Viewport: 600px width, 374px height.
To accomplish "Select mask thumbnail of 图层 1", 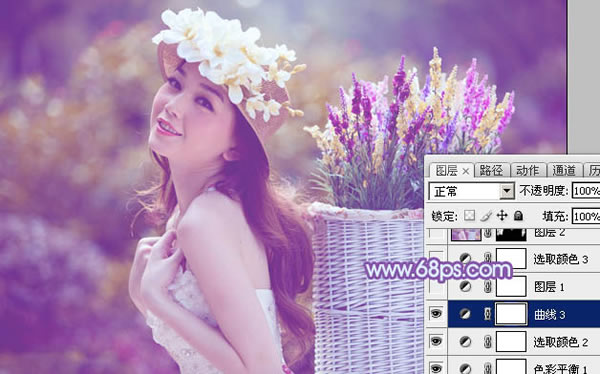I will pos(511,286).
